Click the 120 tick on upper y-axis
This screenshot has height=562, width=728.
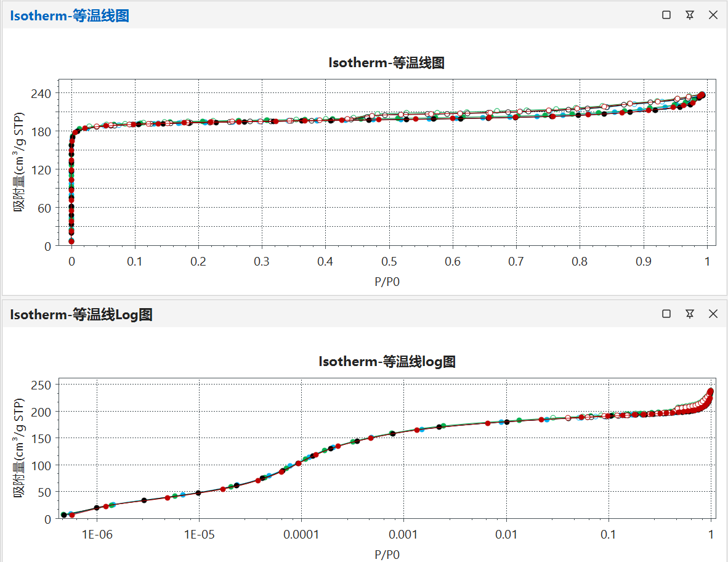[x=41, y=169]
